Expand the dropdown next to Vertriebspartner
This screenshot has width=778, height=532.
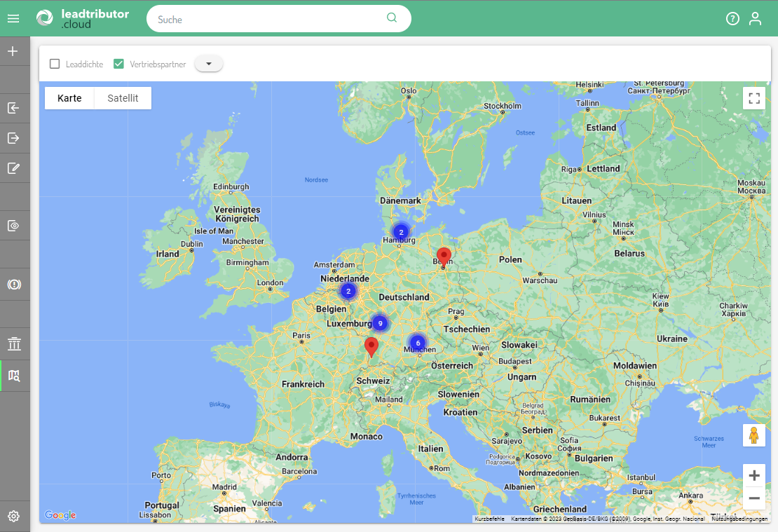point(208,64)
